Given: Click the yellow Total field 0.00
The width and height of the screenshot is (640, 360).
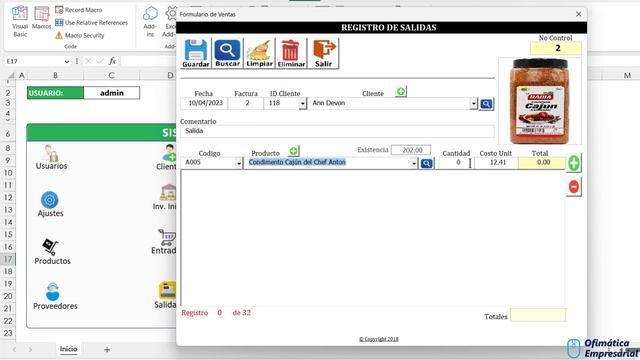Looking at the screenshot, I should coord(542,163).
